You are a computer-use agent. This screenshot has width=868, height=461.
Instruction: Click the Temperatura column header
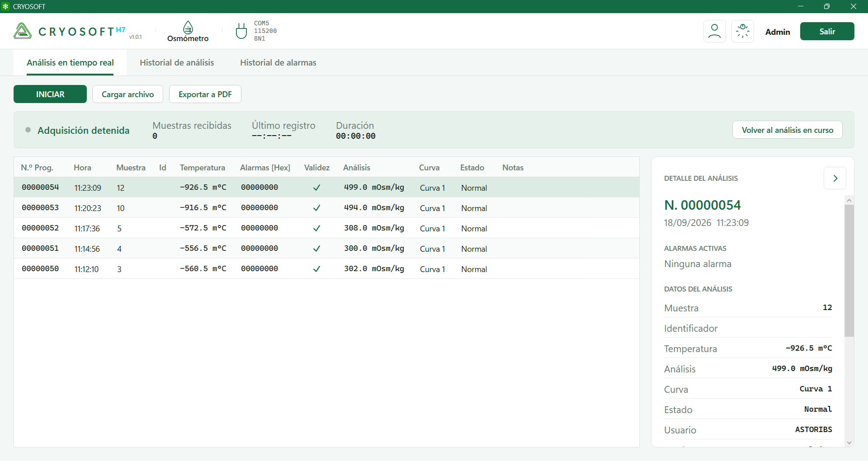(x=203, y=168)
